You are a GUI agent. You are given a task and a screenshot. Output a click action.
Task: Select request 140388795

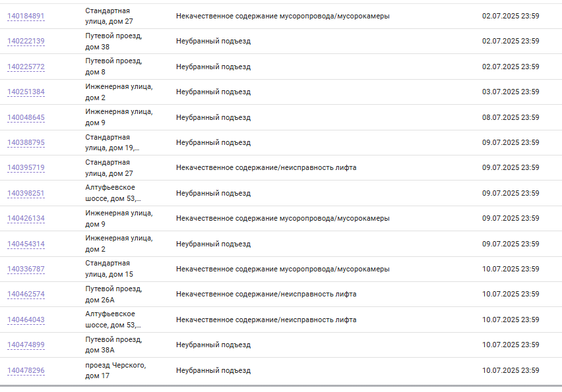tap(26, 143)
